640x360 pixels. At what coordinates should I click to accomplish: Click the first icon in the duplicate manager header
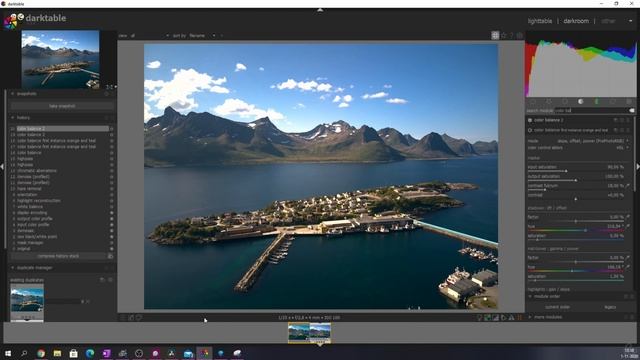[x=107, y=268]
